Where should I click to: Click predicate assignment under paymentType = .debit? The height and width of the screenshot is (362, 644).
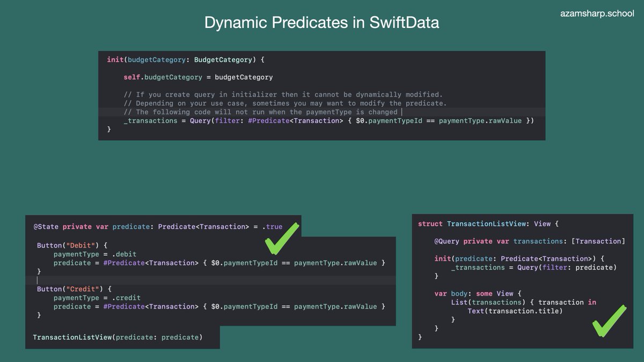[219, 263]
